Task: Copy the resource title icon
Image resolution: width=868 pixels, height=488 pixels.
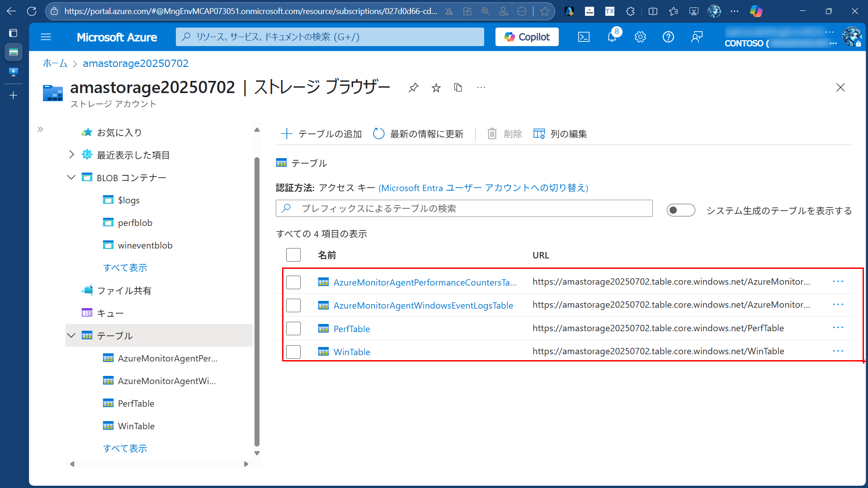Action: 458,88
